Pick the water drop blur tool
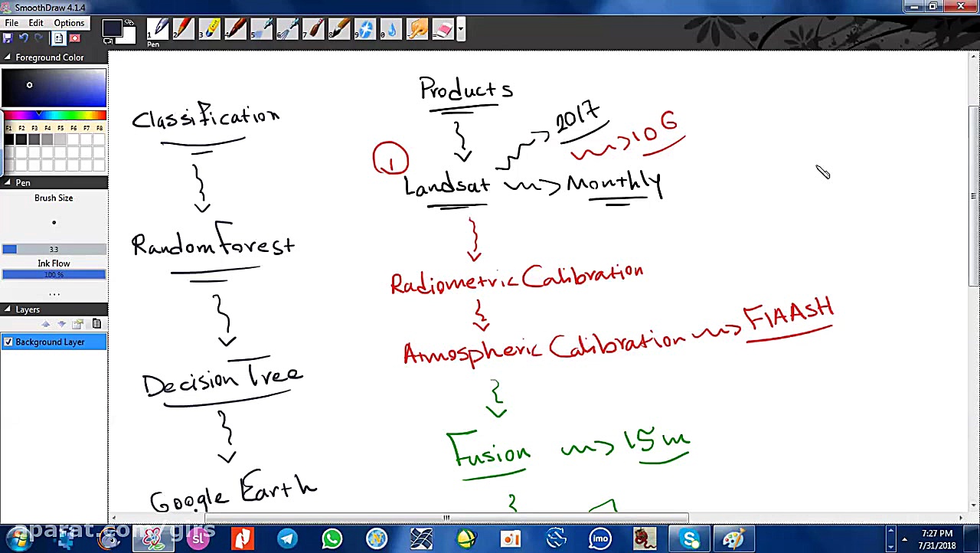Screen dimensions: 980x553 click(392, 29)
